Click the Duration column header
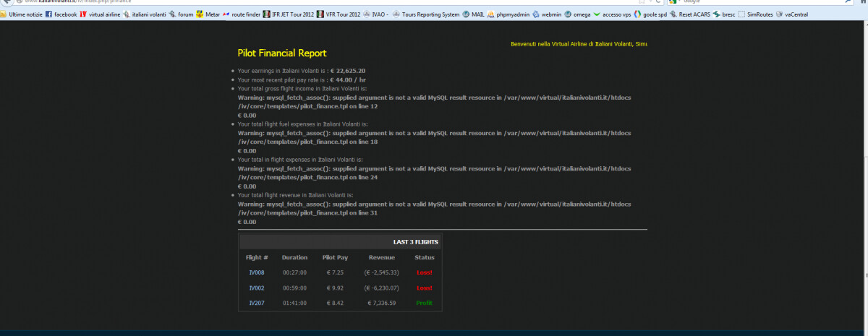The width and height of the screenshot is (868, 336). tap(294, 257)
